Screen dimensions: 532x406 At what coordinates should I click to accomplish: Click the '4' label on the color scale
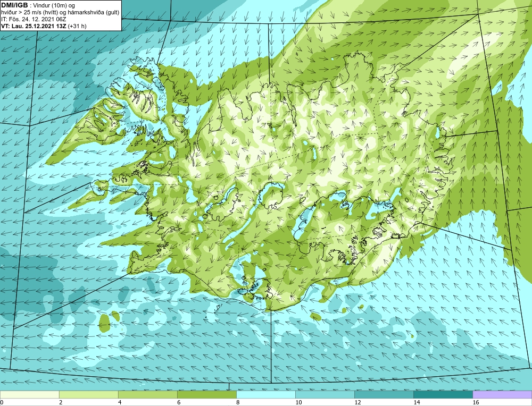coord(120,402)
